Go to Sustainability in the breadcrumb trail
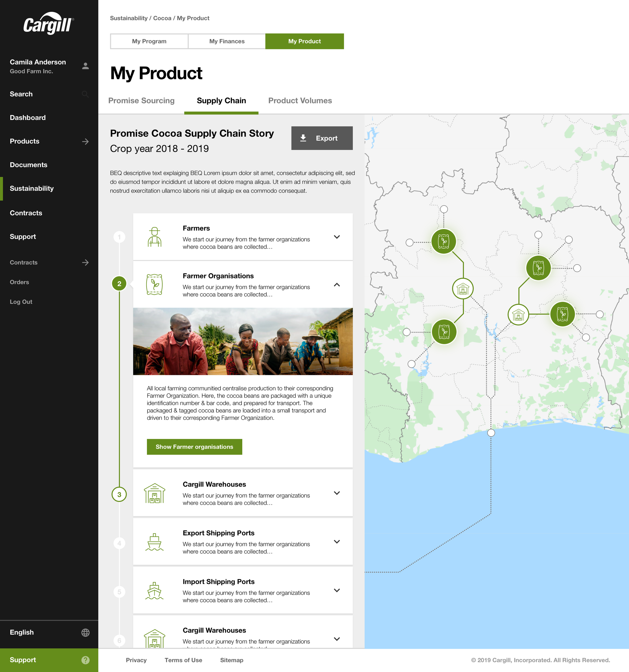Viewport: 629px width, 672px height. click(x=129, y=18)
